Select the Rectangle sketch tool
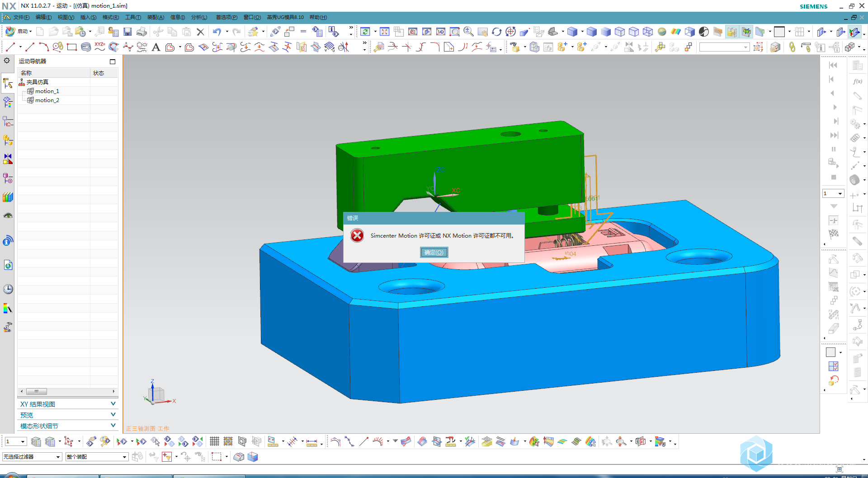The height and width of the screenshot is (478, 868). (71, 47)
